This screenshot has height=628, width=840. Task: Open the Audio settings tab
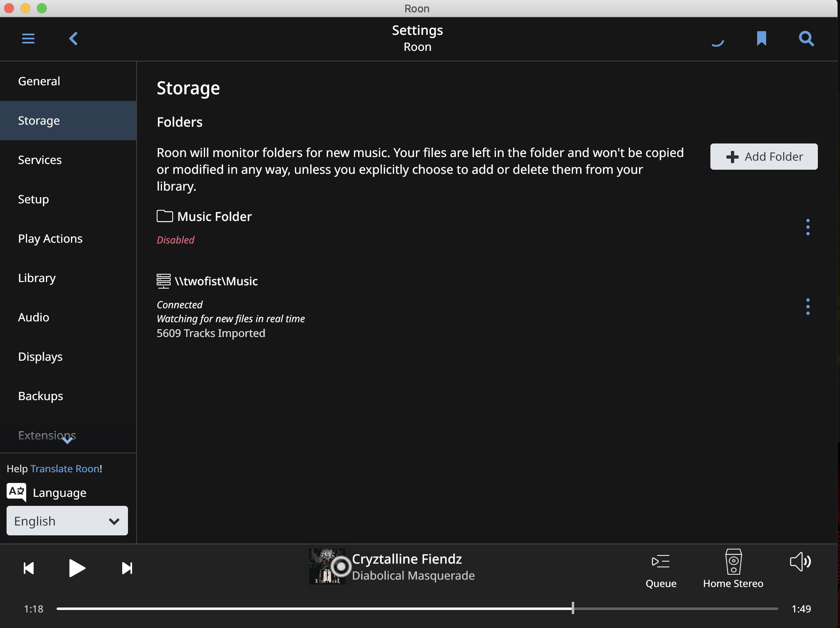point(68,317)
